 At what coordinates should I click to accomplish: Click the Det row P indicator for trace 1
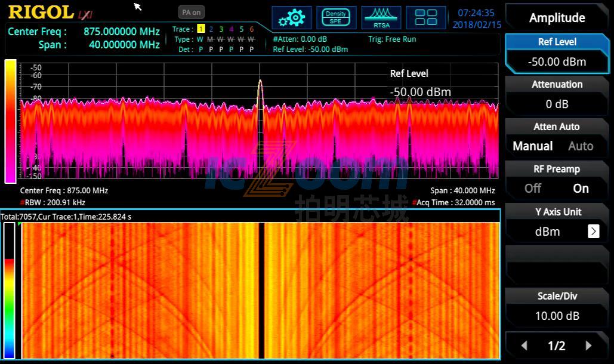(x=201, y=50)
